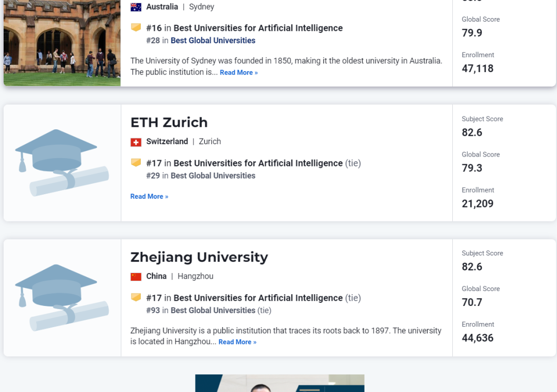
Task: Open Best Global Universities from Sydney's #28 ranking
Action: point(212,40)
